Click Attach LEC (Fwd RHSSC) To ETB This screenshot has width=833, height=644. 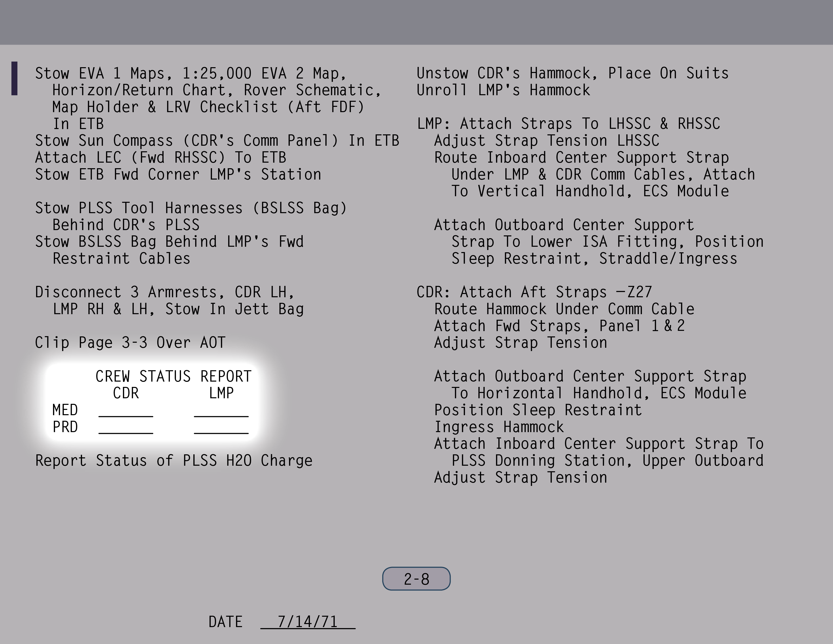(x=160, y=158)
